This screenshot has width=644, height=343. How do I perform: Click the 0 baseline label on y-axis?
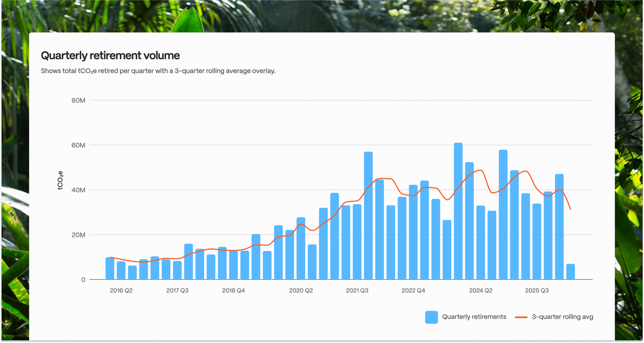point(84,279)
